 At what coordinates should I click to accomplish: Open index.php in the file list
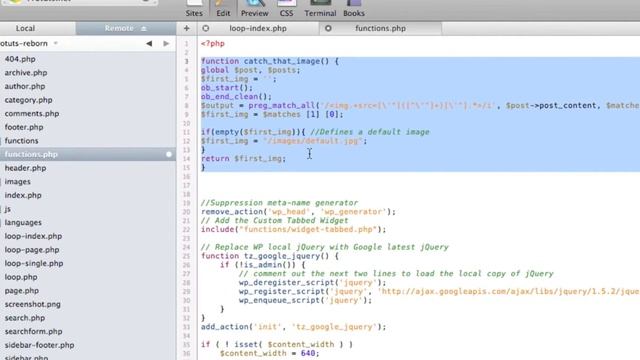point(23,195)
